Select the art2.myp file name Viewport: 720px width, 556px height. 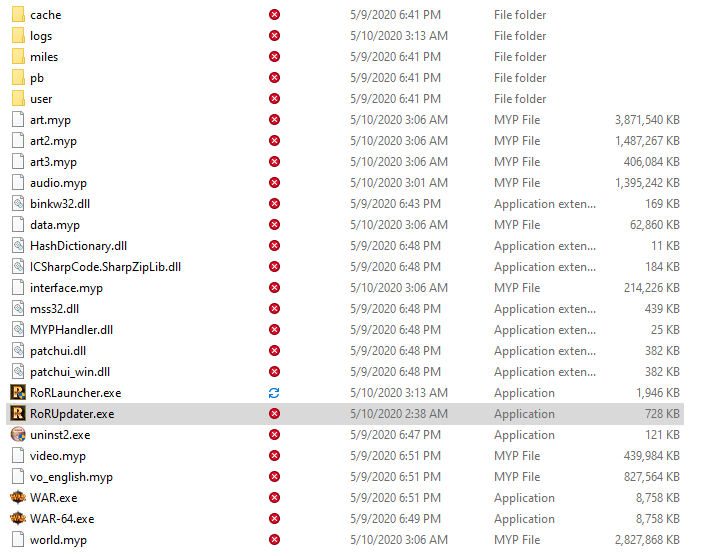pyautogui.click(x=53, y=141)
